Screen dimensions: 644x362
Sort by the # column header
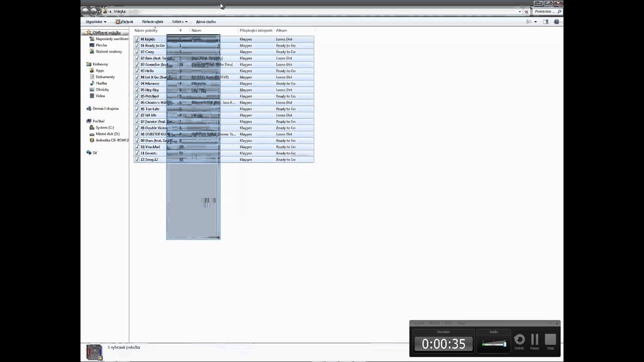coord(181,31)
